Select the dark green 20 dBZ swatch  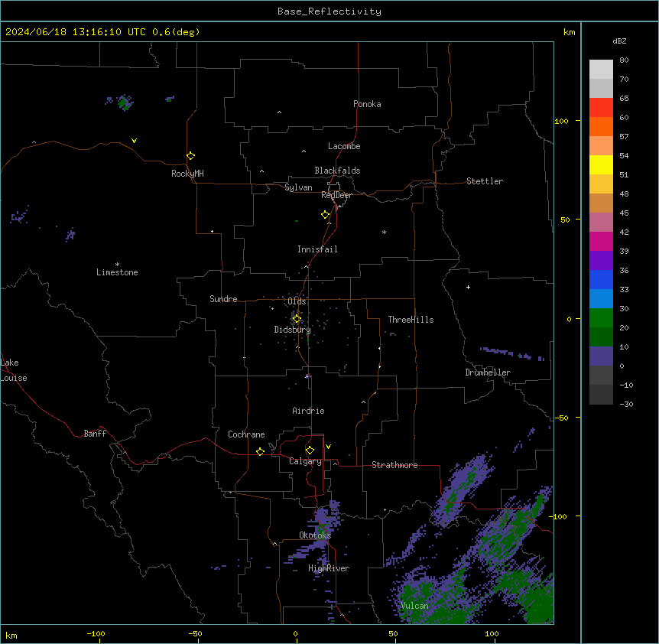click(601, 337)
